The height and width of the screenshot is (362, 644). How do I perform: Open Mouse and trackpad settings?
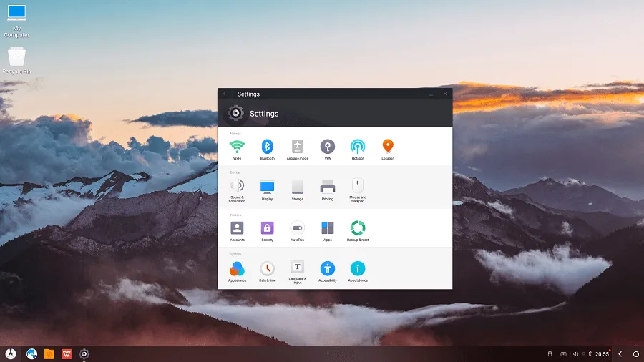point(357,187)
